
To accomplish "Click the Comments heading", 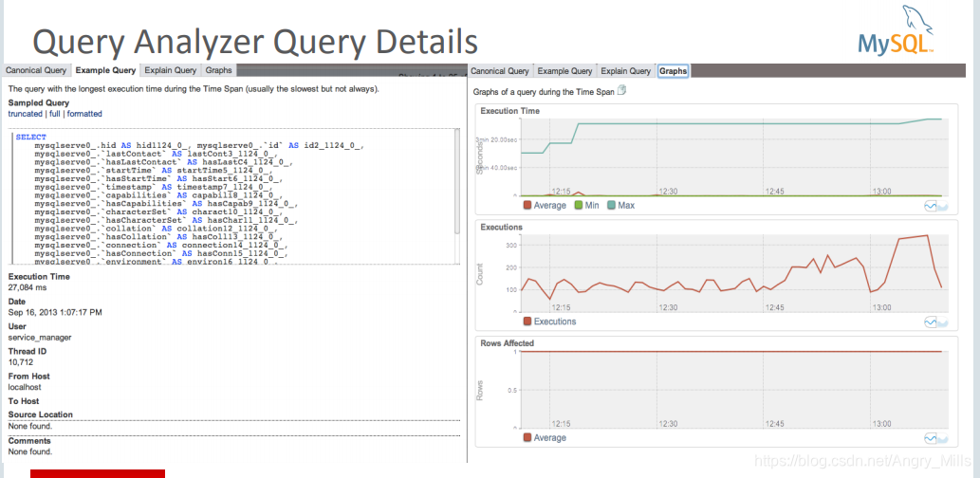I will coord(28,440).
